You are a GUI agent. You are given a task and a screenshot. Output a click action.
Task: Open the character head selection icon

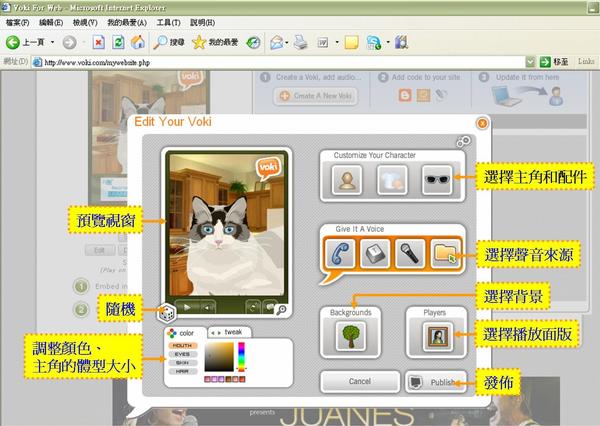(x=347, y=180)
